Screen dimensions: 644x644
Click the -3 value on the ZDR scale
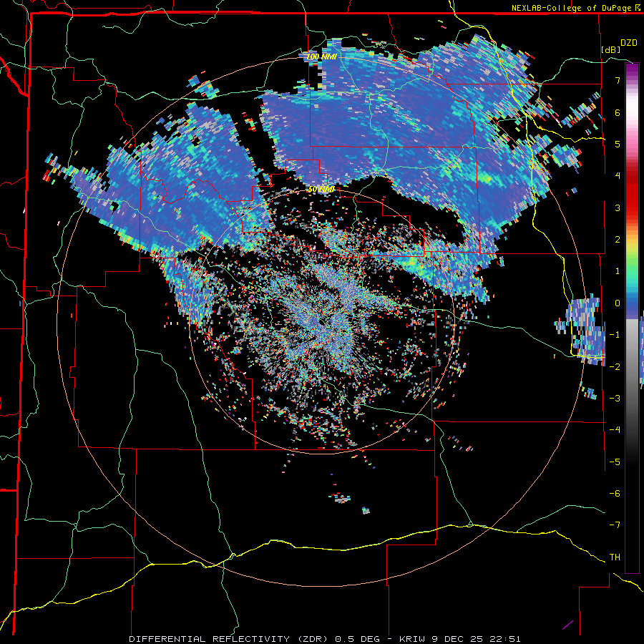(615, 398)
